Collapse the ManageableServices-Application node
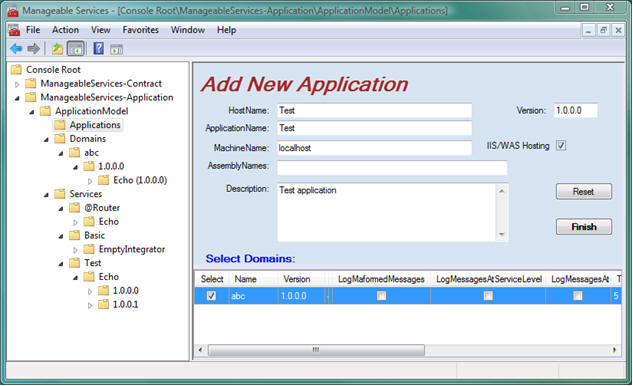 click(17, 98)
